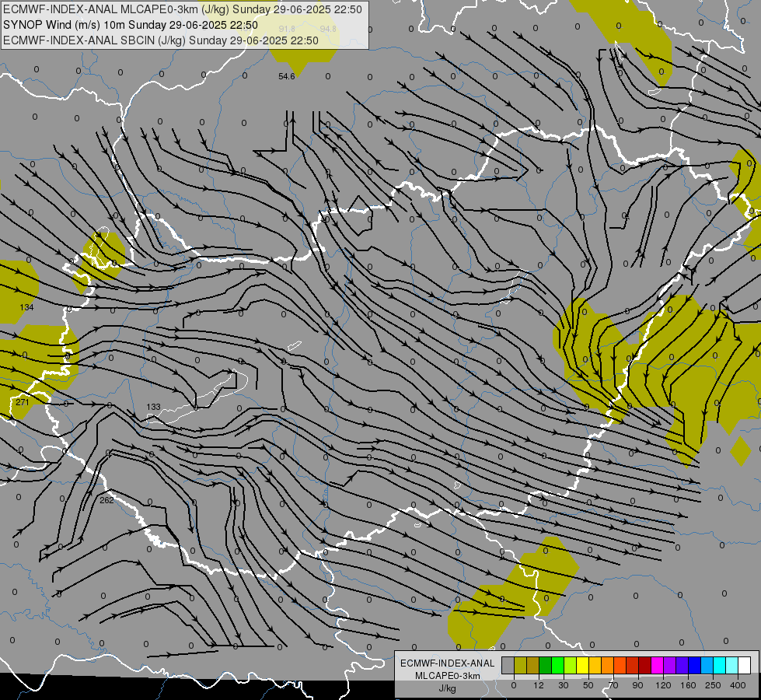Click the legend tick label 160
This screenshot has width=761, height=700.
(x=688, y=685)
